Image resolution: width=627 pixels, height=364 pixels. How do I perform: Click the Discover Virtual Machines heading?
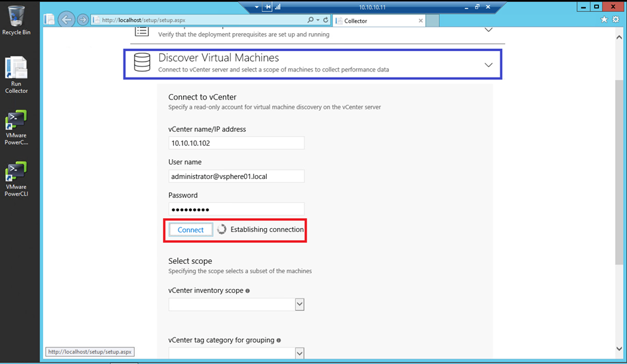tap(219, 58)
